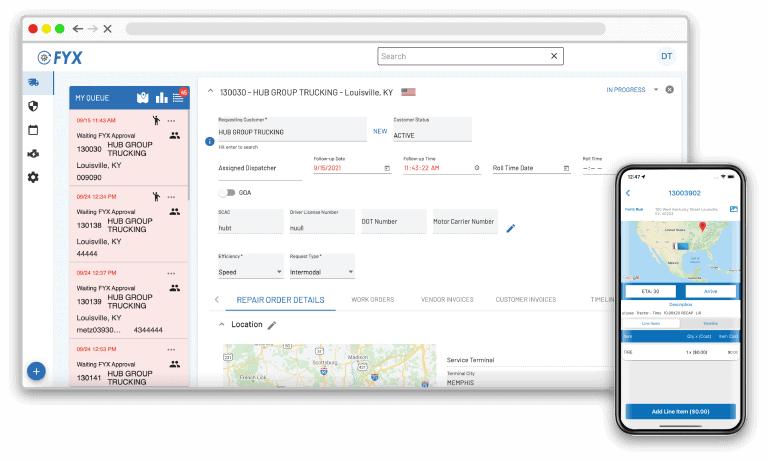Click browser stop loading X button
Image resolution: width=768 pixels, height=461 pixels.
(108, 29)
